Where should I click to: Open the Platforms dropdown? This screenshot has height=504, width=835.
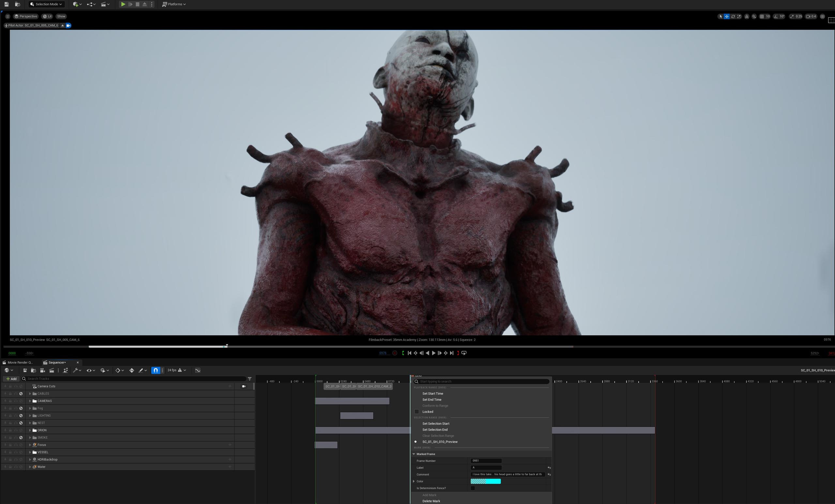coord(174,5)
